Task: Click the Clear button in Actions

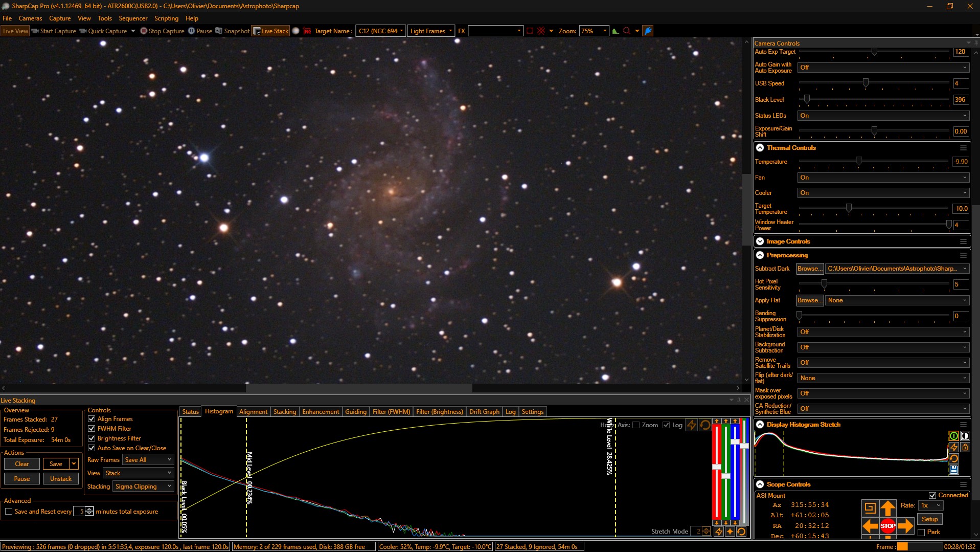Action: tap(22, 464)
